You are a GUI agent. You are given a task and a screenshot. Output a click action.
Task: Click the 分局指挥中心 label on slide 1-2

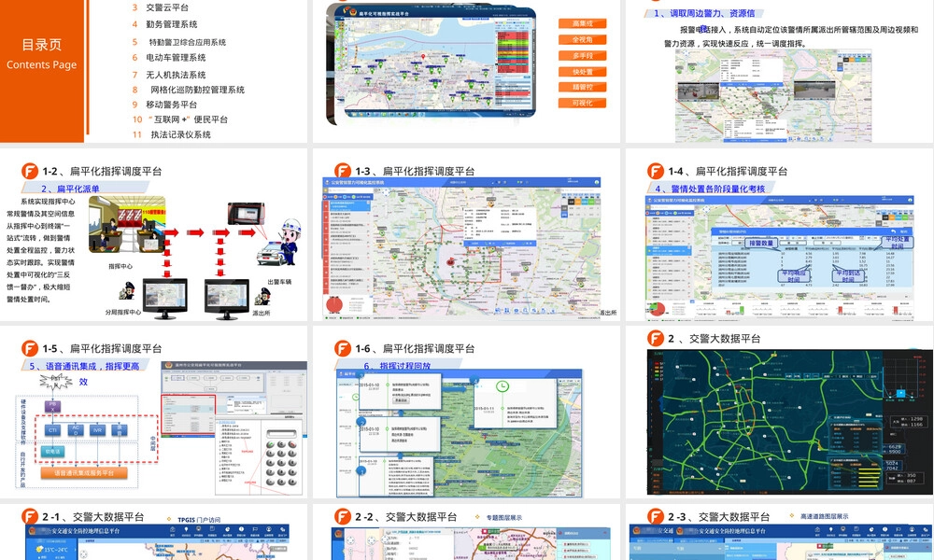[x=123, y=313]
